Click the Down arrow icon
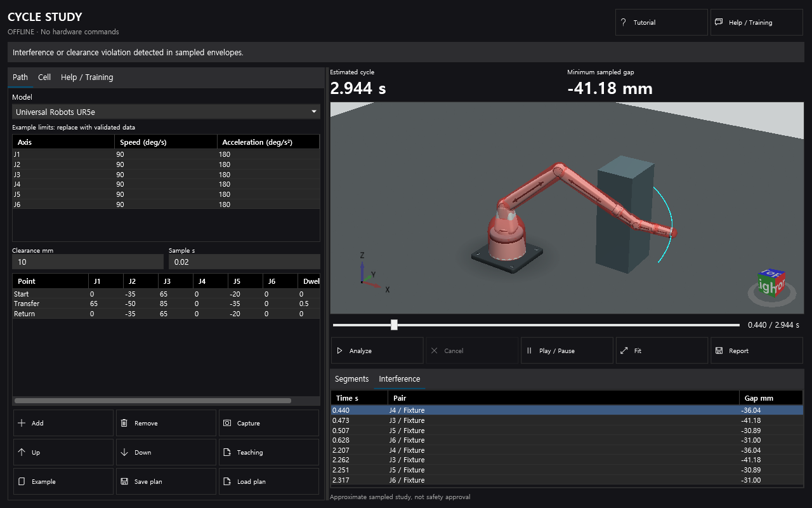The height and width of the screenshot is (508, 812). coord(124,452)
